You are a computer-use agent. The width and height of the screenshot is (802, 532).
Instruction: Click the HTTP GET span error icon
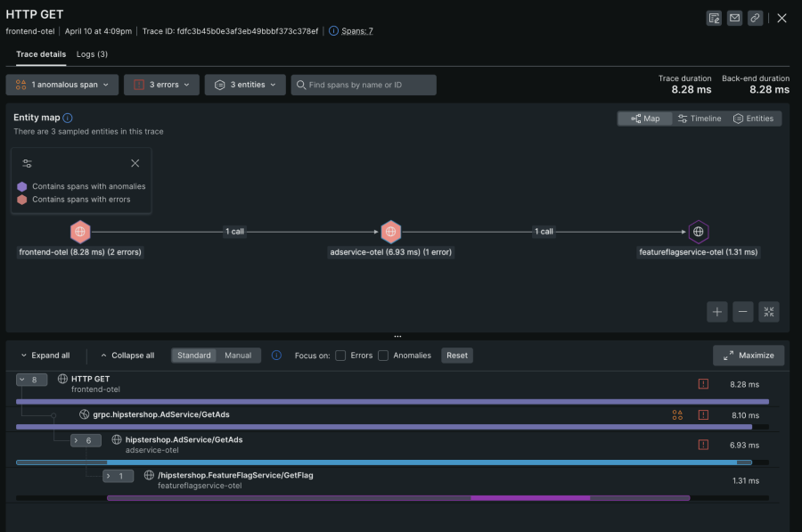tap(703, 384)
